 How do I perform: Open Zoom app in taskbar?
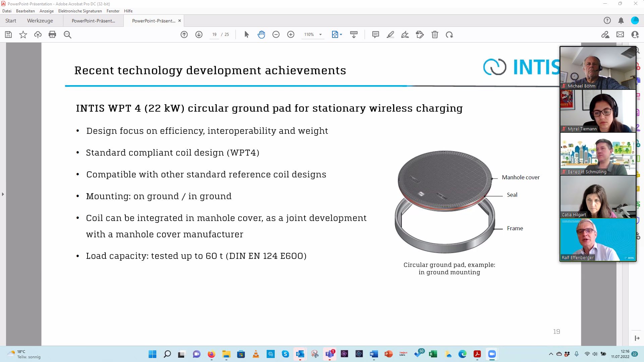point(492,354)
